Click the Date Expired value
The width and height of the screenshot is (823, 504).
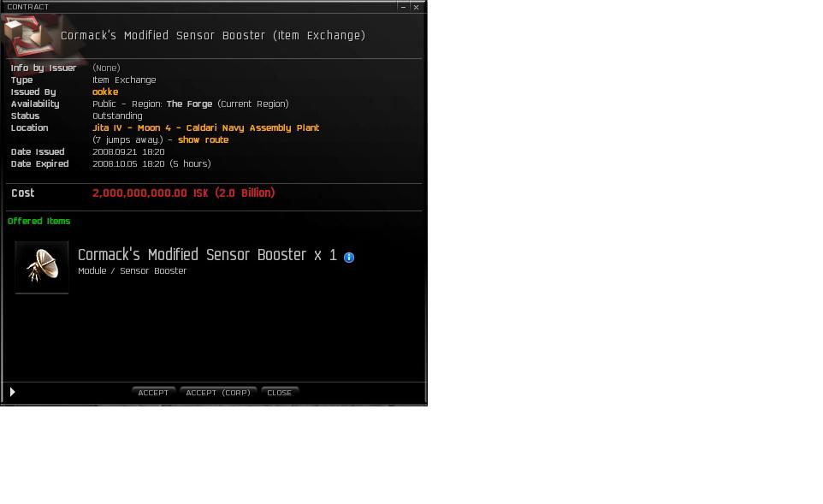(151, 163)
